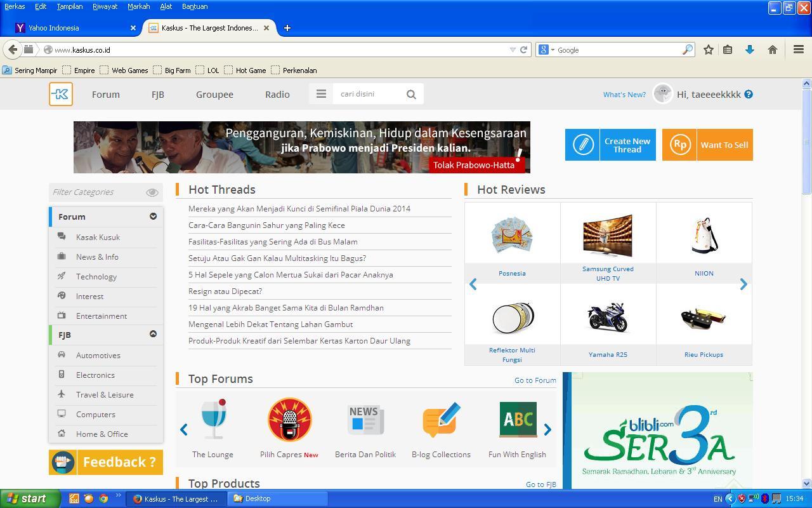Click the Feedback ? button
Screen dimensions: 812x508
coord(106,462)
